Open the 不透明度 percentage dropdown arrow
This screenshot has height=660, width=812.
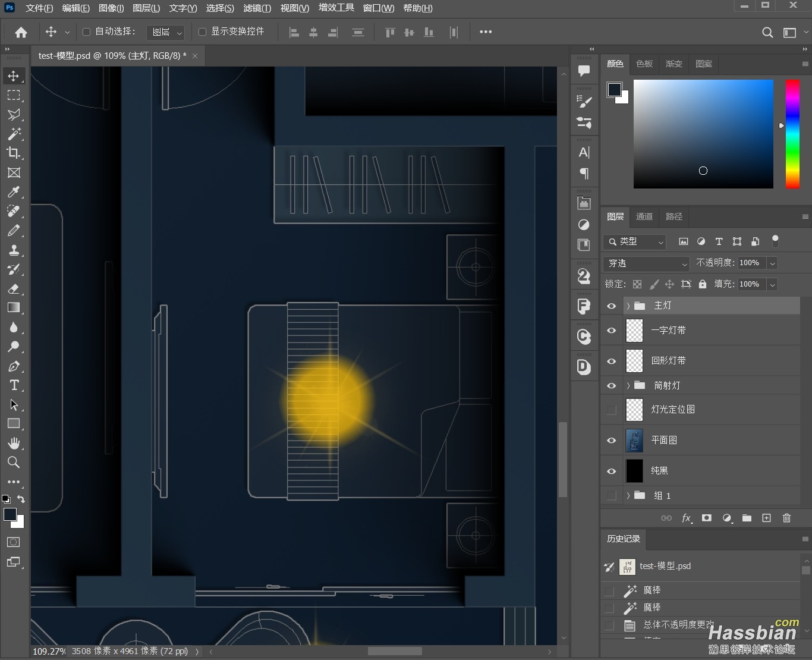[772, 263]
